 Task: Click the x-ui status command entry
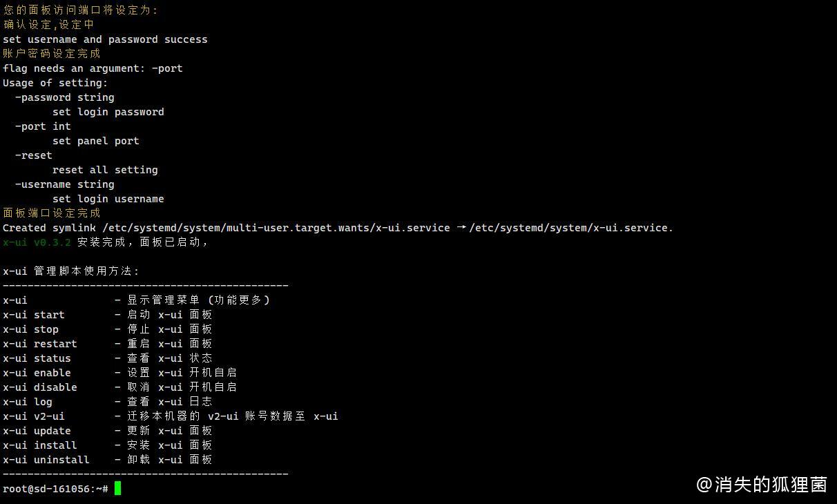pos(108,358)
